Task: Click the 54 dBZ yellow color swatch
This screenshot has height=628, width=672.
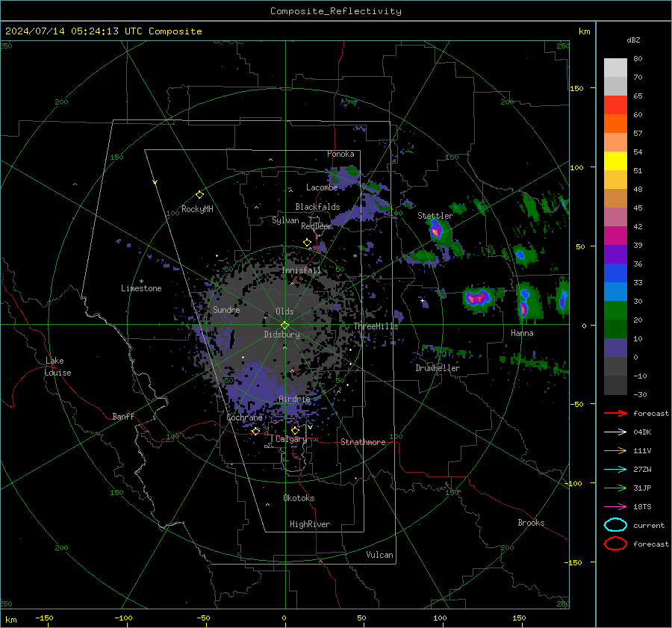Action: tap(615, 161)
